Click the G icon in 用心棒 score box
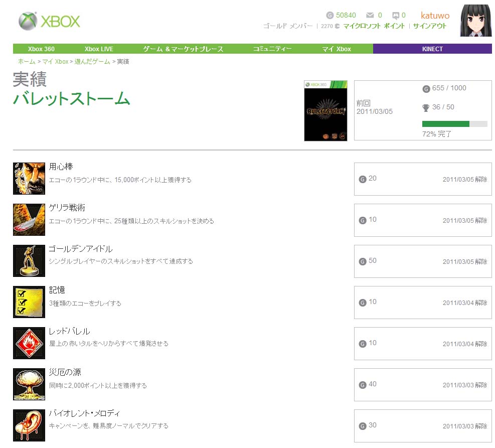The width and height of the screenshot is (495, 448). pyautogui.click(x=363, y=179)
